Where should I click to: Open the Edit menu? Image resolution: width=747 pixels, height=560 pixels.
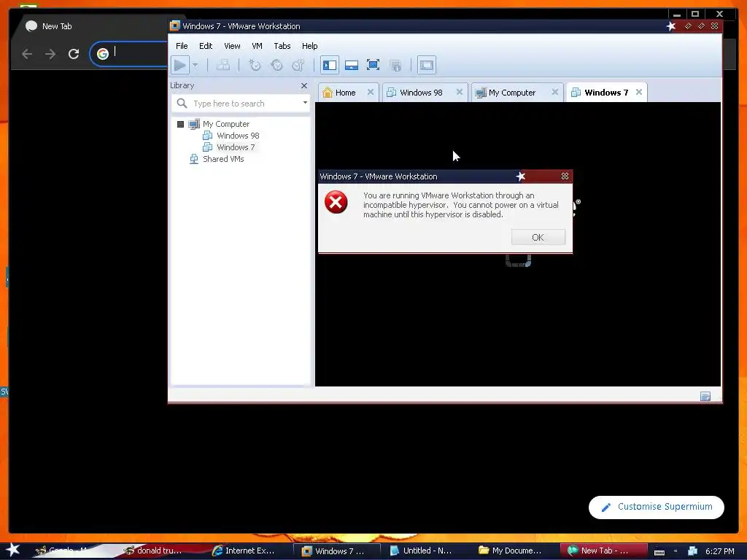[206, 46]
